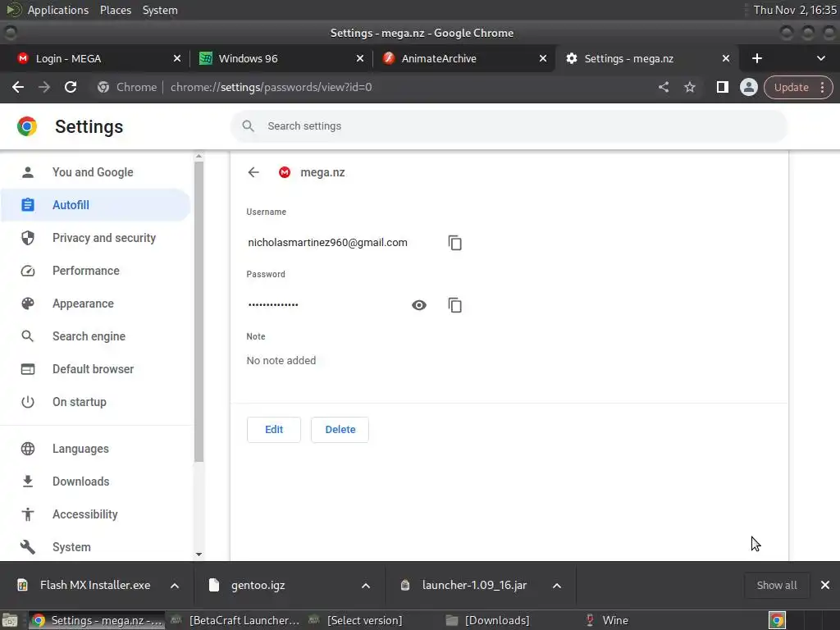Switch to BetaCraft Launcher in taskbar
This screenshot has height=630, width=840.
[x=235, y=620]
